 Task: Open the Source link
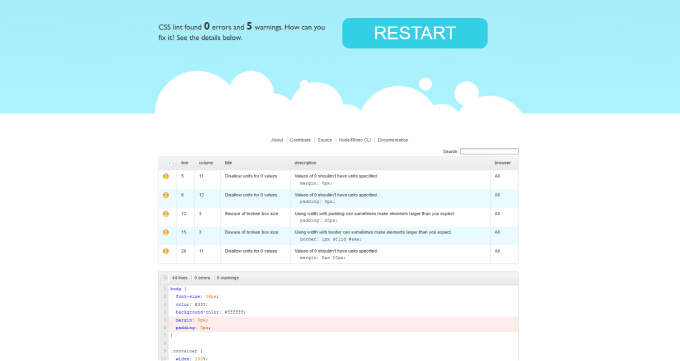[x=324, y=140]
